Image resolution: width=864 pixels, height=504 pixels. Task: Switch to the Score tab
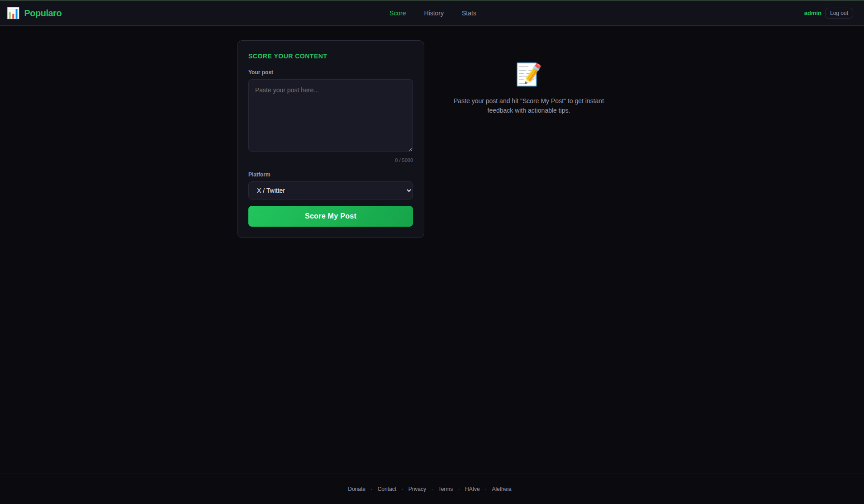(x=397, y=13)
